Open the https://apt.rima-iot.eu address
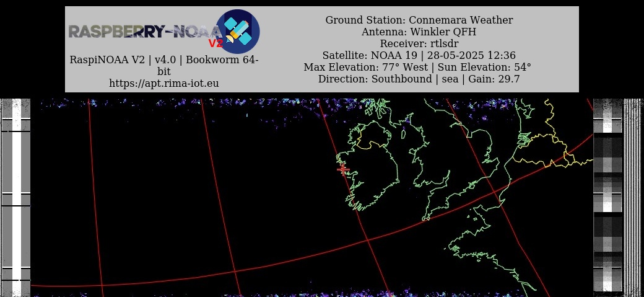Image resolution: width=644 pixels, height=297 pixels. [164, 83]
